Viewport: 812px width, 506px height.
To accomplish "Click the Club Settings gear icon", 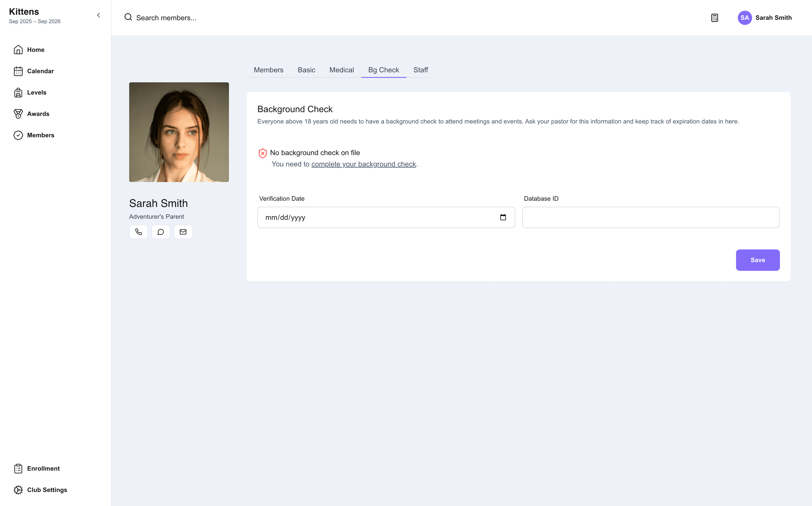I will [x=18, y=490].
